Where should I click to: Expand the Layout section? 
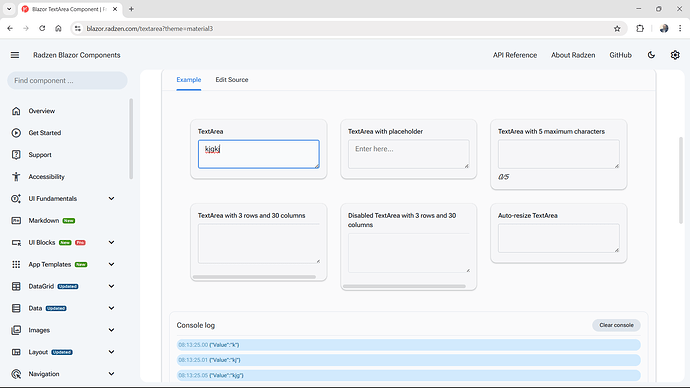coord(111,352)
